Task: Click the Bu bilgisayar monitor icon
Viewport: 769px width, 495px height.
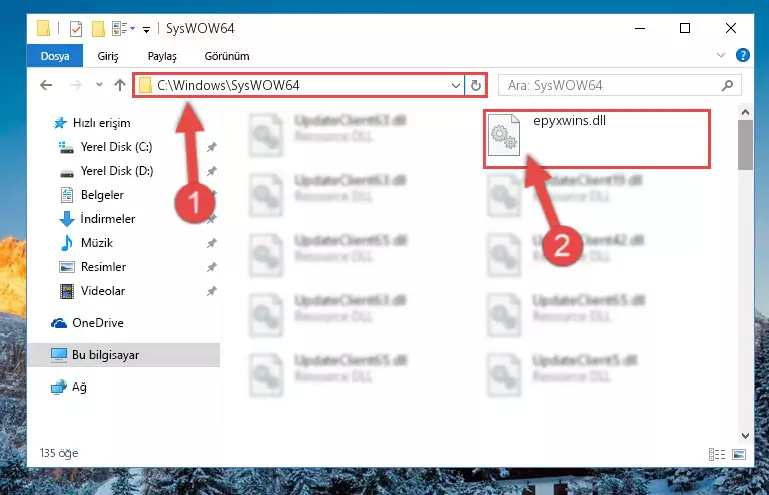Action: (59, 355)
